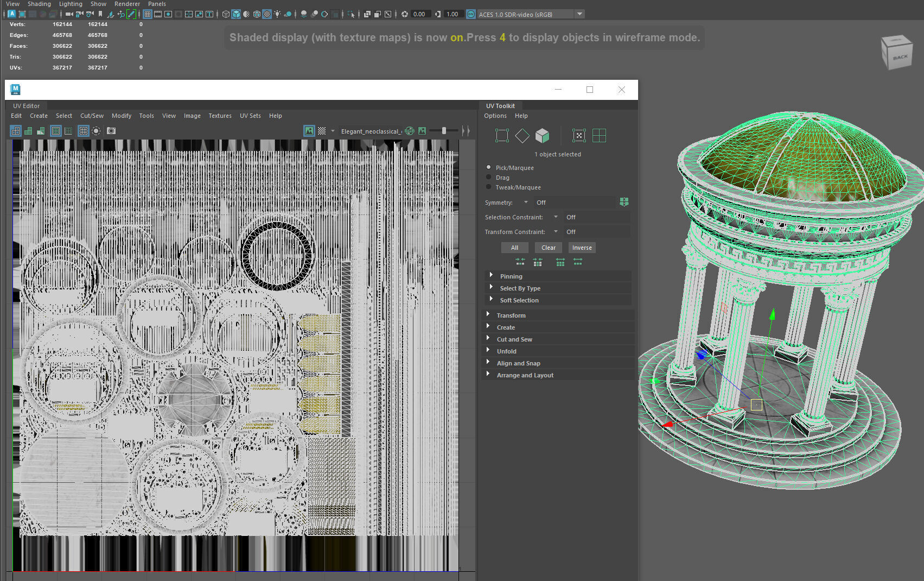Expand the Pinning section

tap(558, 276)
